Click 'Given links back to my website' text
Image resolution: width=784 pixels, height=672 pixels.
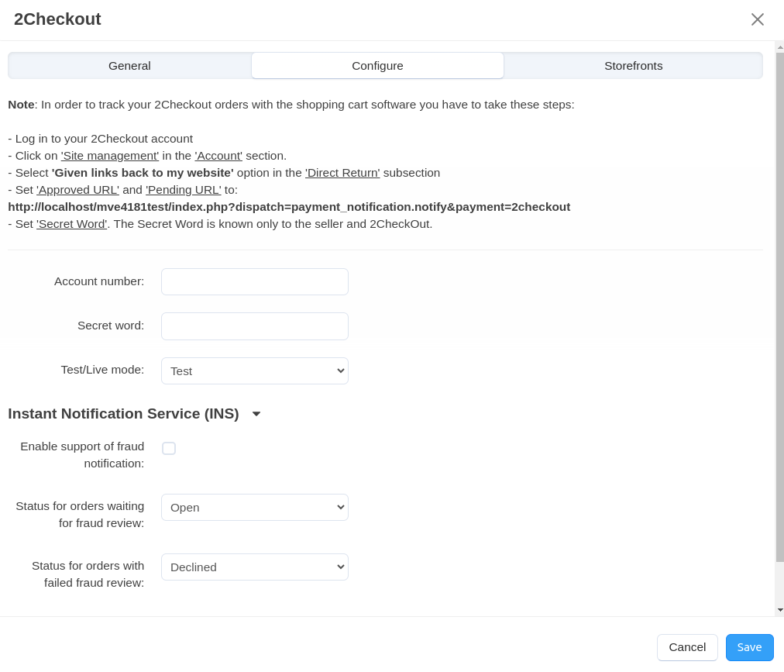point(143,173)
